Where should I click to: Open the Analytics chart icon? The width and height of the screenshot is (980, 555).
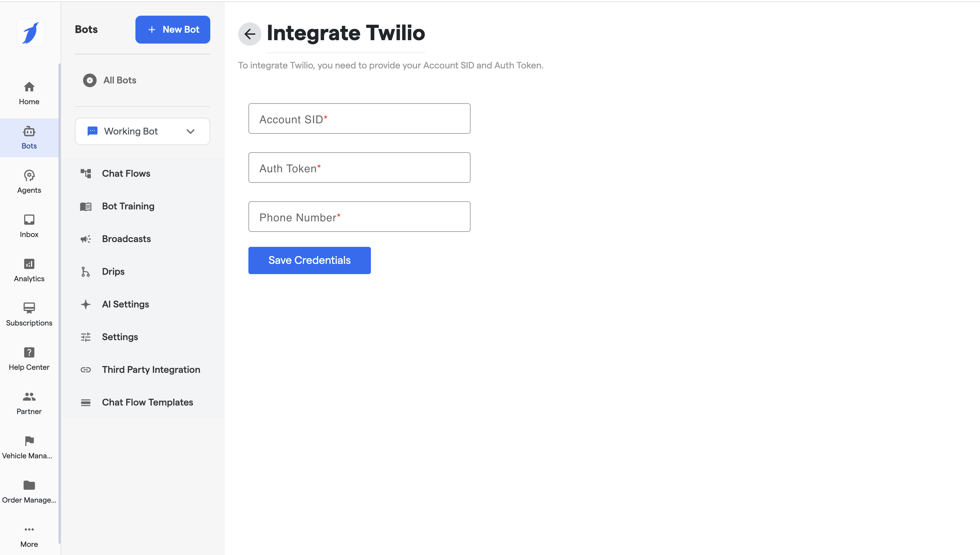tap(29, 264)
